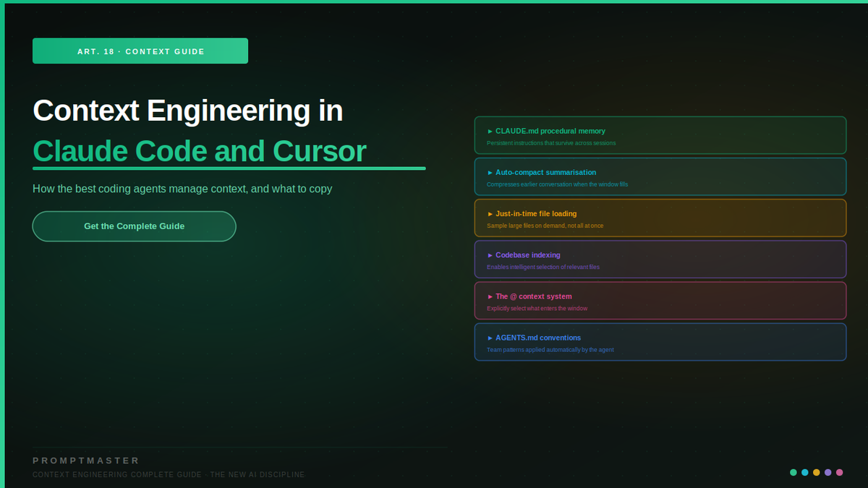Click 'Enables intelligent selection of relevant files'
This screenshot has width=868, height=488.
click(543, 267)
